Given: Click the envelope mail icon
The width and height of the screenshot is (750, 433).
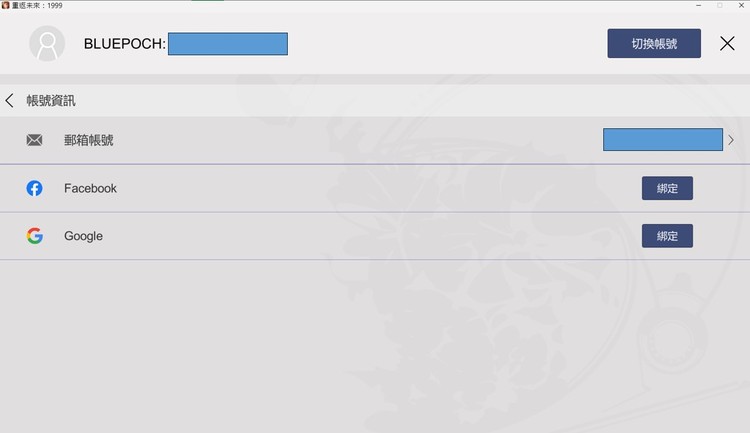Looking at the screenshot, I should (x=34, y=140).
